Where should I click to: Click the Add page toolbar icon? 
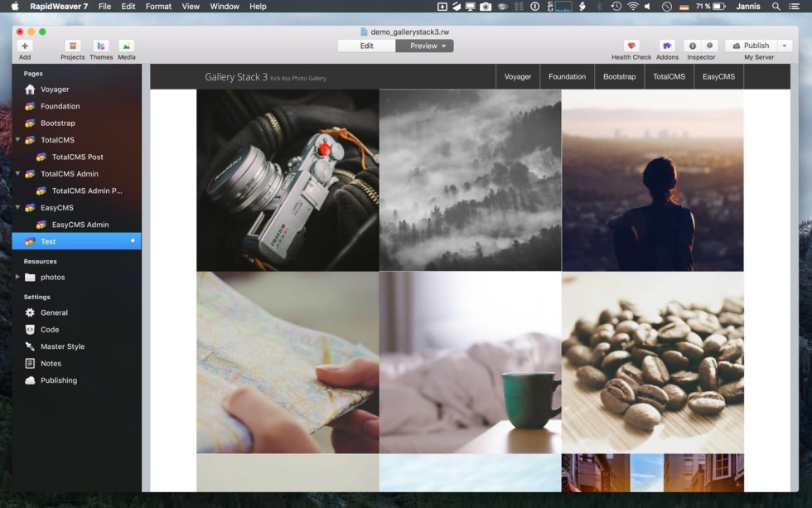pos(24,46)
